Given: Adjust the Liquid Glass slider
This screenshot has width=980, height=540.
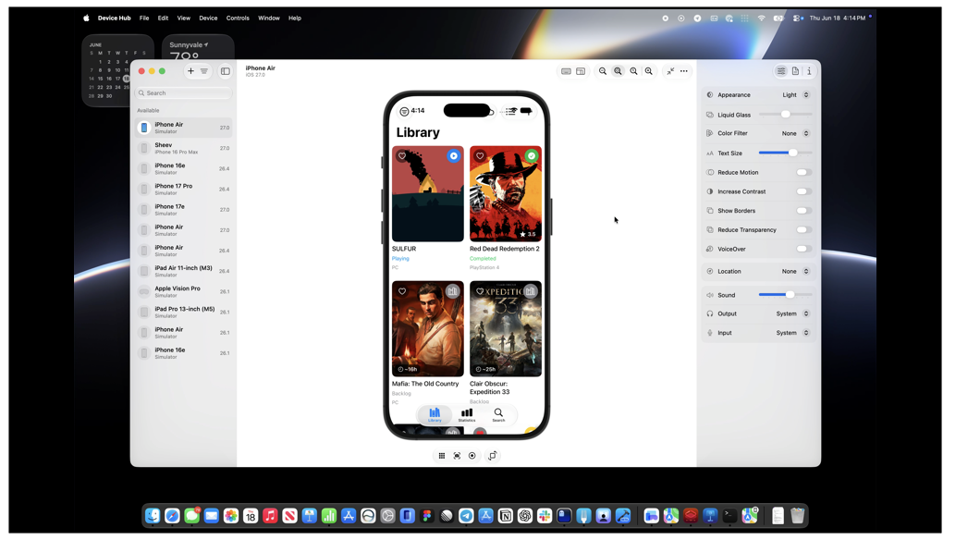Looking at the screenshot, I should [x=786, y=115].
